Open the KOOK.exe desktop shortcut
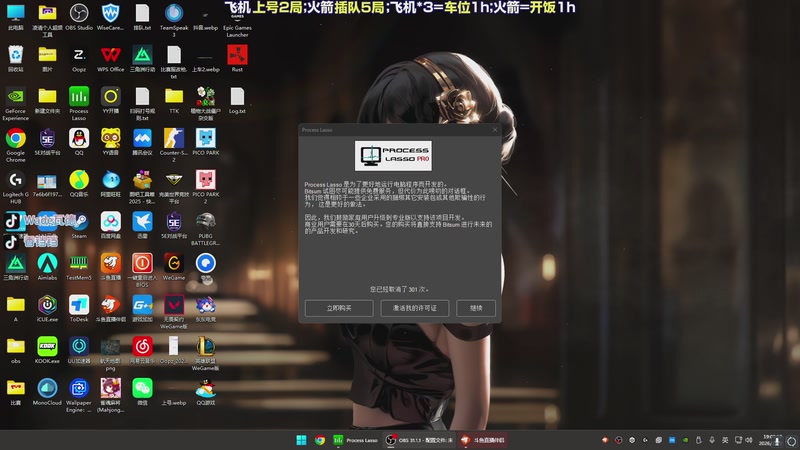The height and width of the screenshot is (450, 800). (x=47, y=351)
